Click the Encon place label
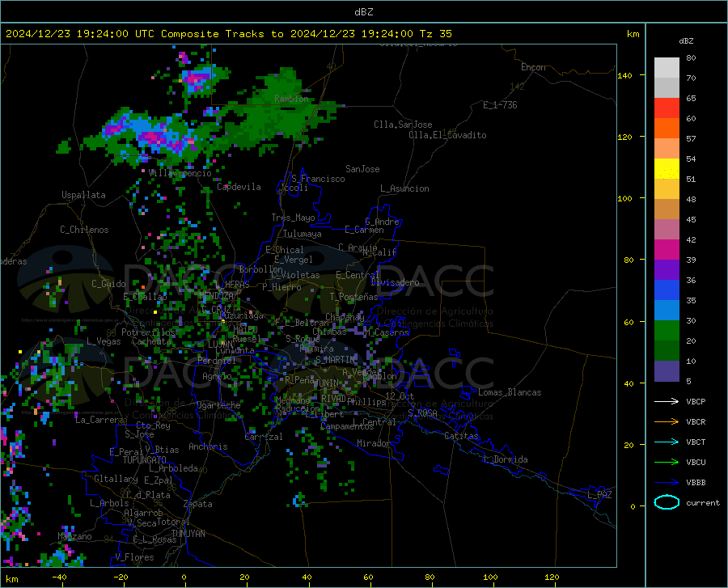Image resolution: width=728 pixels, height=588 pixels. [533, 67]
